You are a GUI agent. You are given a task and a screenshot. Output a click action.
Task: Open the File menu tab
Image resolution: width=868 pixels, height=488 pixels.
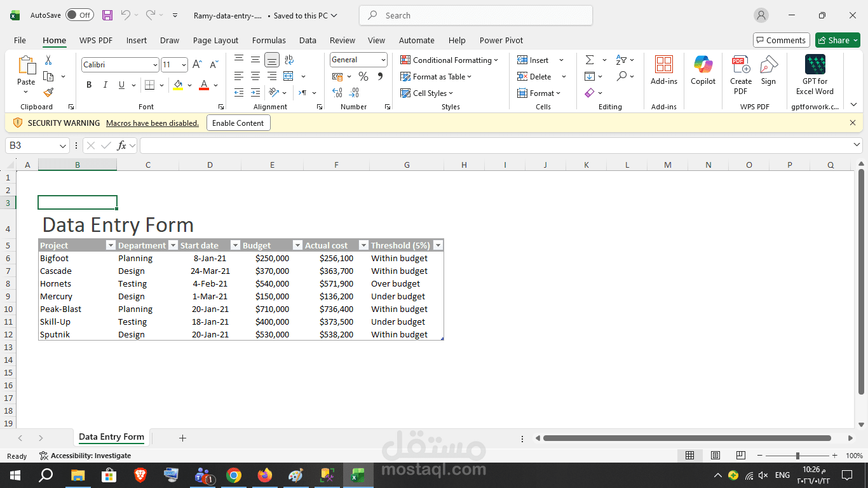tap(20, 40)
